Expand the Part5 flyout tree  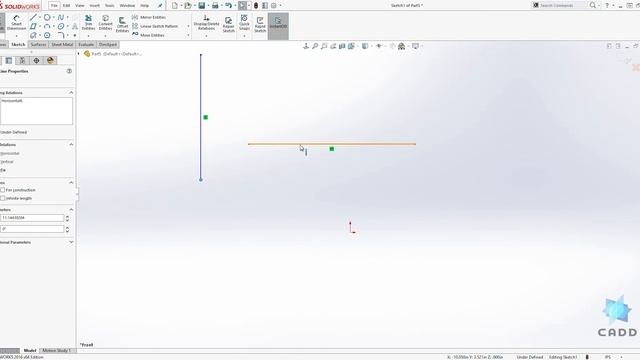[79, 53]
